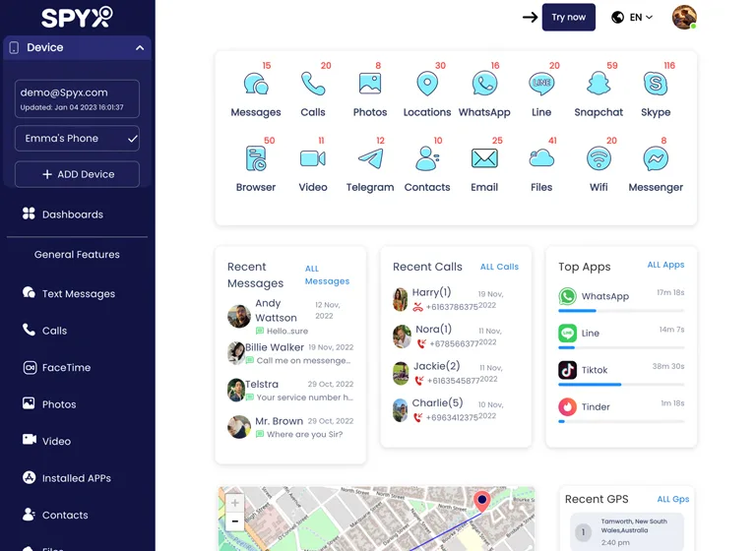Click the Tiktok icon in Top Apps
This screenshot has height=551, width=756.
[567, 370]
